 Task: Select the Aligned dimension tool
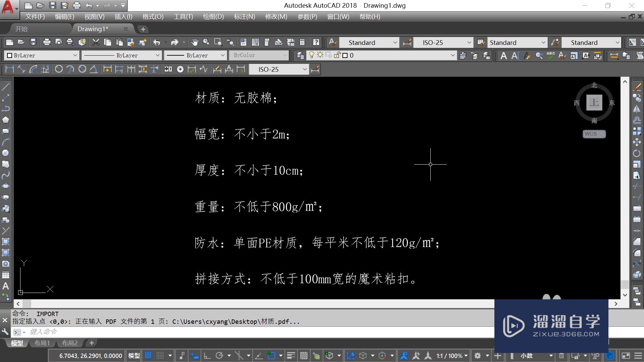21,69
